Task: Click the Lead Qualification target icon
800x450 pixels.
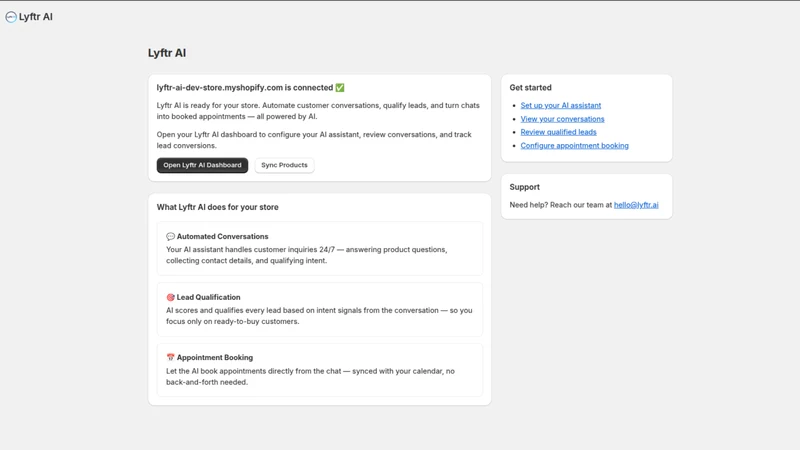Action: 170,297
